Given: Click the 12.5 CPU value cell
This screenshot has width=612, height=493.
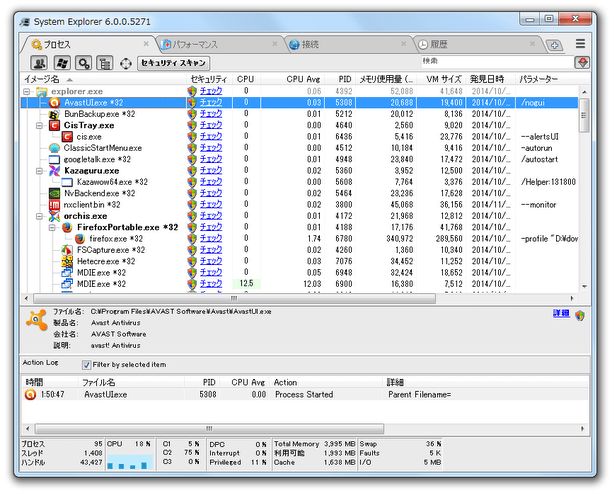Looking at the screenshot, I should point(246,284).
